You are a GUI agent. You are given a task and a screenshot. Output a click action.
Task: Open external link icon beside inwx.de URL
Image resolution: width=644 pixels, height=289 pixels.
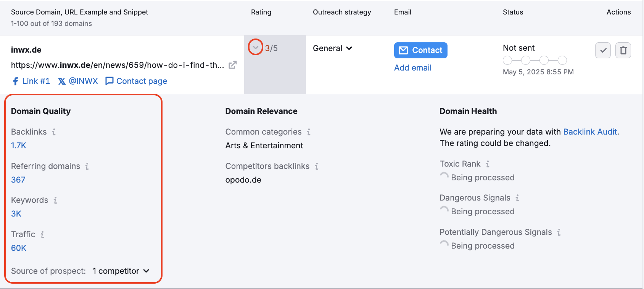click(x=232, y=65)
